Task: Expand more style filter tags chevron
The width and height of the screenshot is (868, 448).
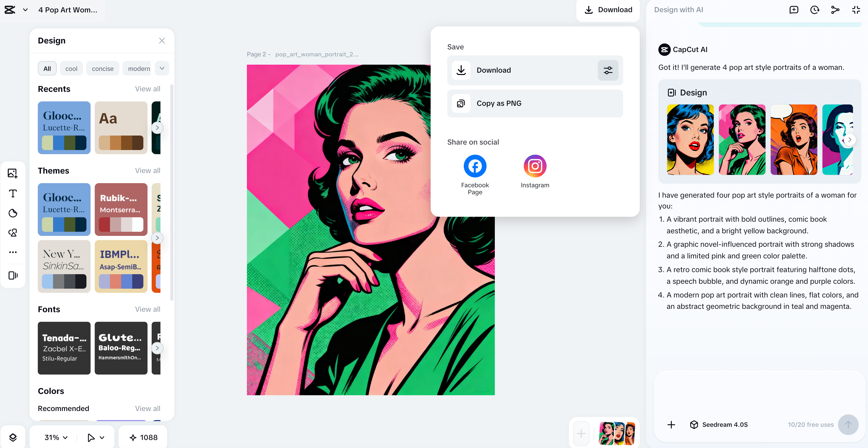Action: click(x=161, y=68)
